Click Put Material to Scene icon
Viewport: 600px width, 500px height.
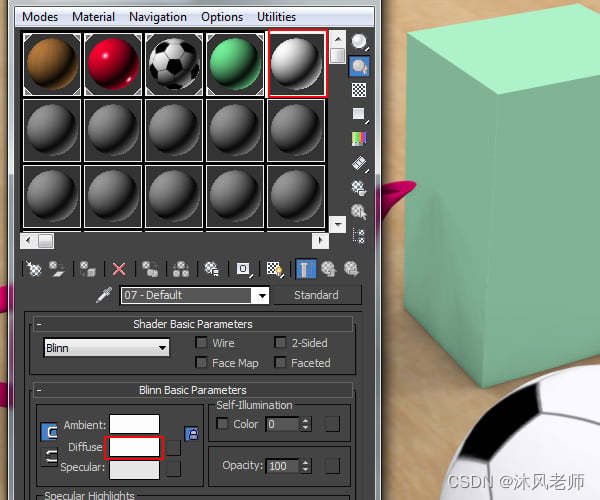[57, 269]
